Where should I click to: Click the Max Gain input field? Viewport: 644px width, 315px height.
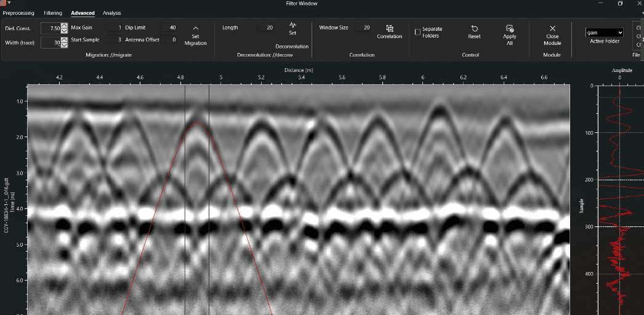114,28
